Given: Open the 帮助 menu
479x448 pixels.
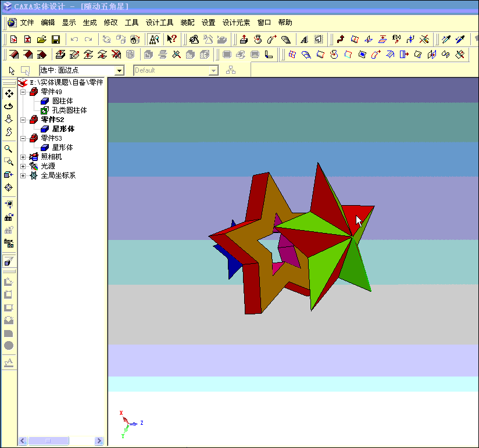Looking at the screenshot, I should pyautogui.click(x=285, y=23).
